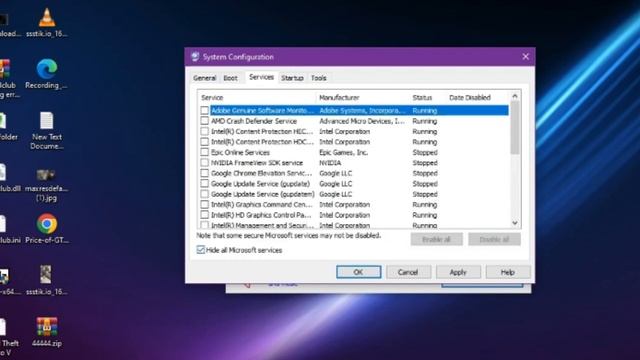Click the System Configuration title bar icon

tap(195, 57)
